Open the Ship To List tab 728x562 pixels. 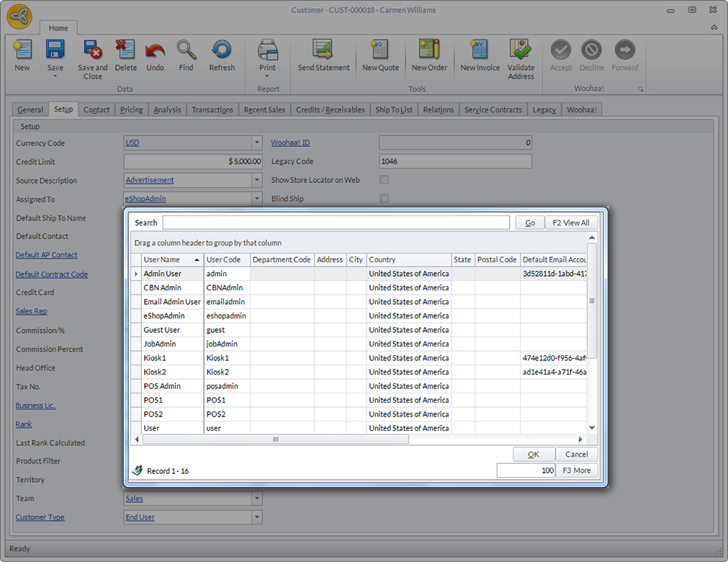pyautogui.click(x=394, y=110)
